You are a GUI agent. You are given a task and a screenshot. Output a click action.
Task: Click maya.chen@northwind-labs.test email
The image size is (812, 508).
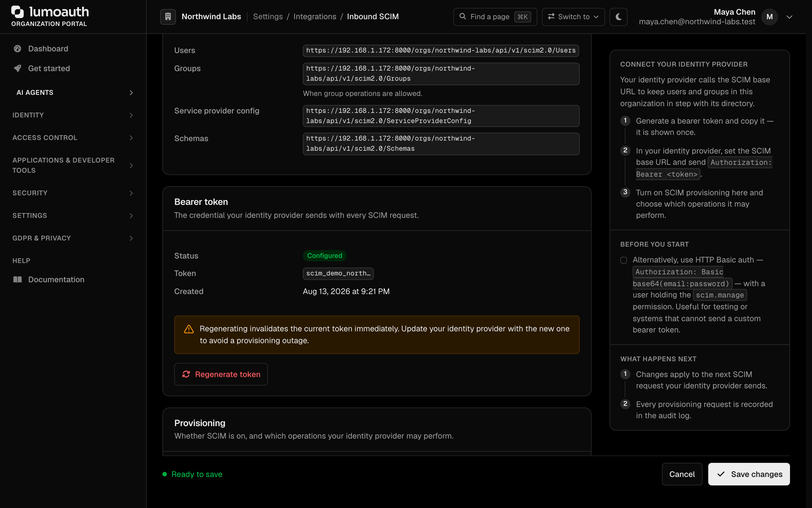(x=697, y=22)
